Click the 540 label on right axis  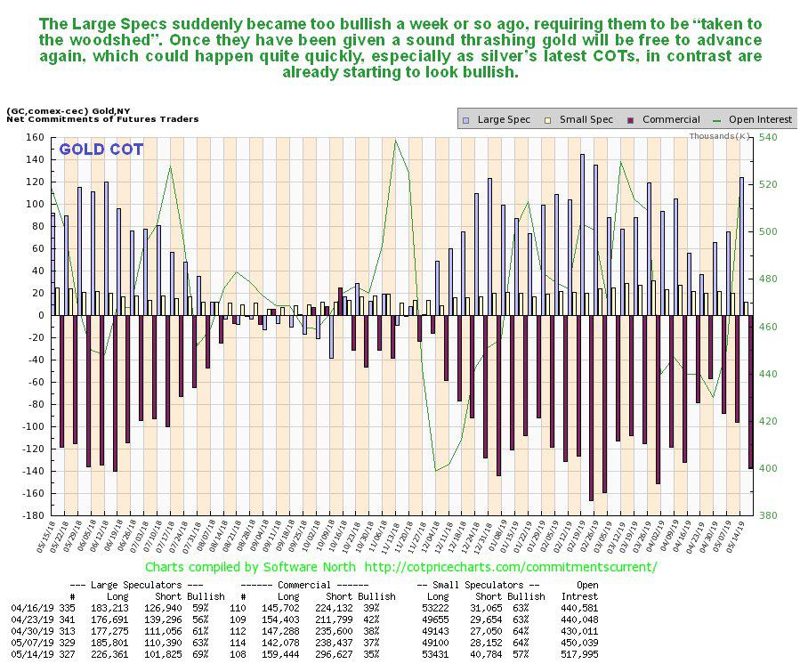[765, 137]
